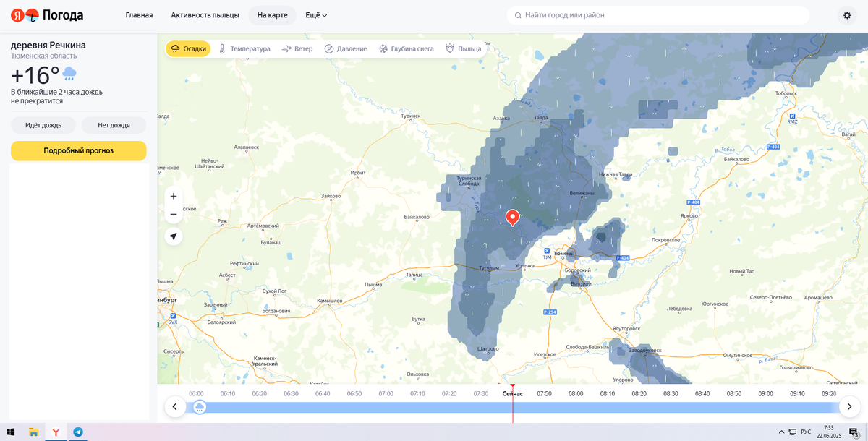868x441 pixels.
Task: Click the Тюмень city label on map
Action: click(x=564, y=253)
